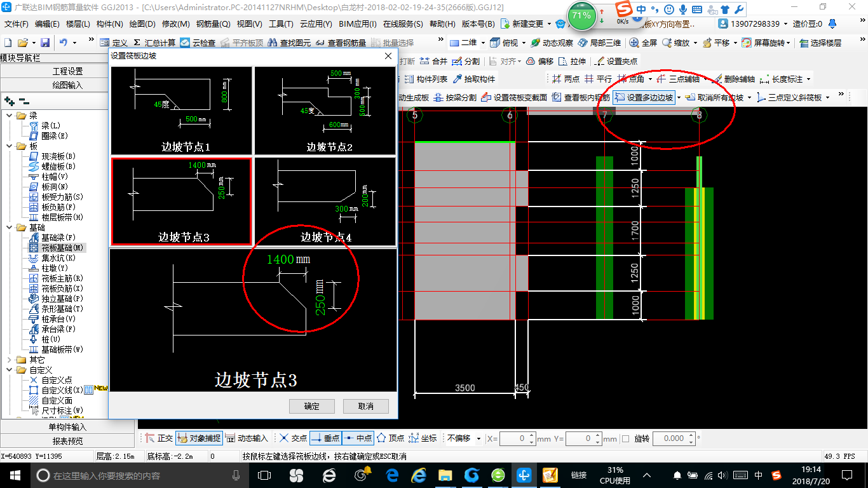The image size is (868, 488).
Task: Run 汇总计算 summary calculation
Action: click(x=154, y=43)
